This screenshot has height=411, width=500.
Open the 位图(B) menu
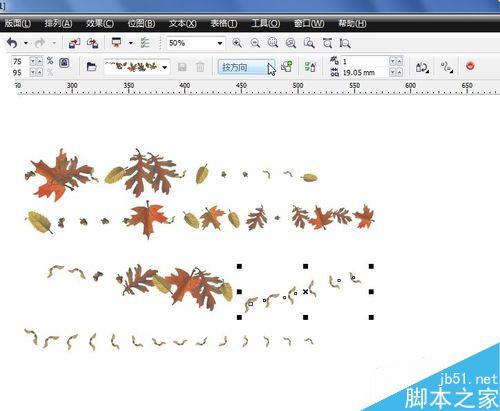[141, 23]
